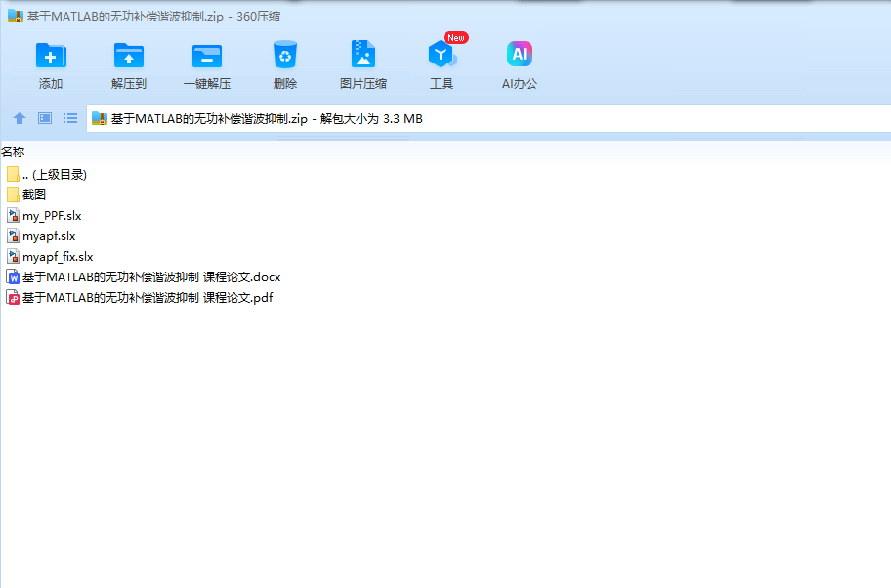Open the 工具 (Tools) icon
This screenshot has width=891, height=588.
point(442,55)
